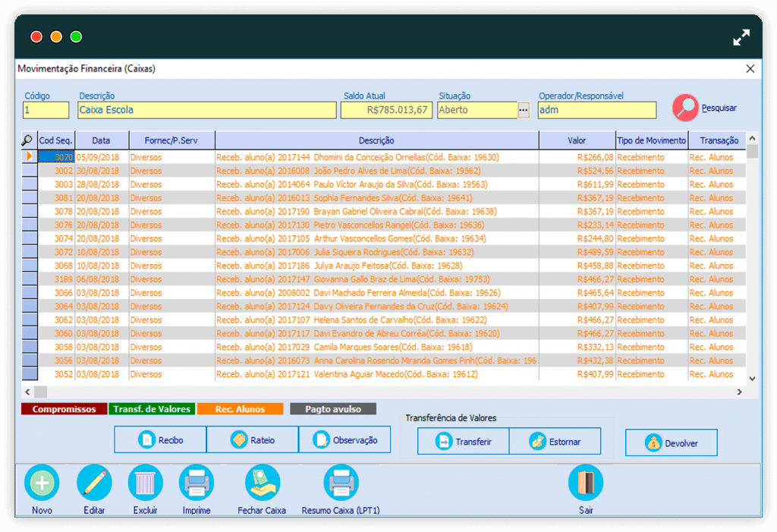Screen dimensions: 777x532
Task: Select the row for Davi Machado Ferreira Almeida
Action: tap(383, 292)
